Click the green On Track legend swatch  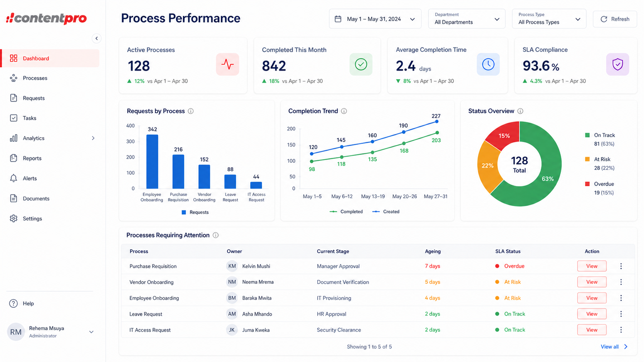[587, 135]
